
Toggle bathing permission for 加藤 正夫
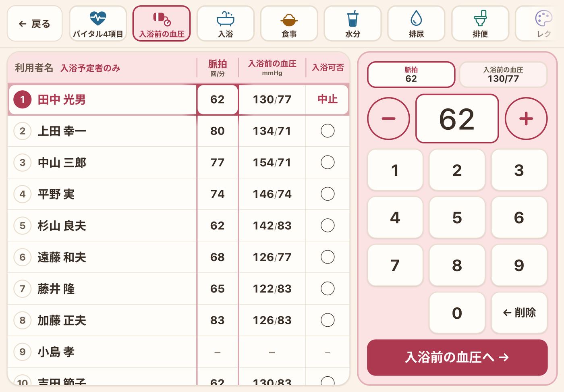click(x=328, y=320)
